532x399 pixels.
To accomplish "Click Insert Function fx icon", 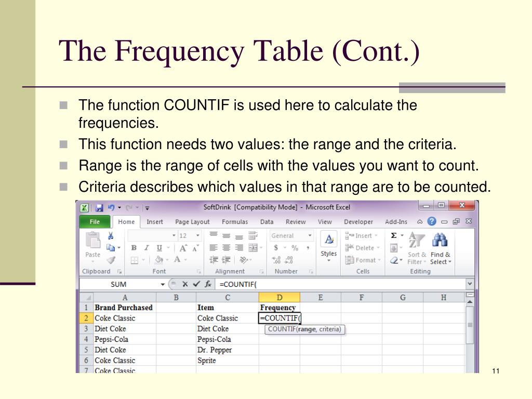I will (x=208, y=284).
